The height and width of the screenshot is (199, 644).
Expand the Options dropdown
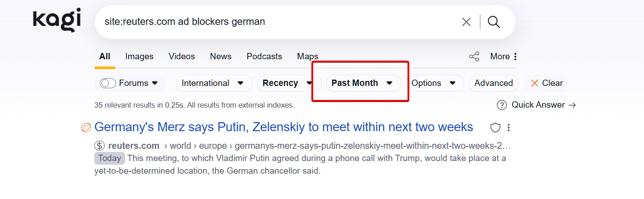pos(434,83)
